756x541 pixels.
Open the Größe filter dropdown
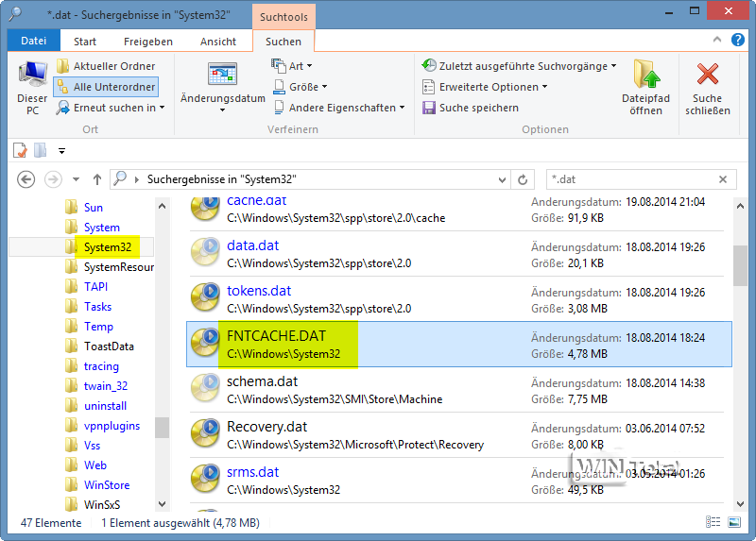[301, 87]
